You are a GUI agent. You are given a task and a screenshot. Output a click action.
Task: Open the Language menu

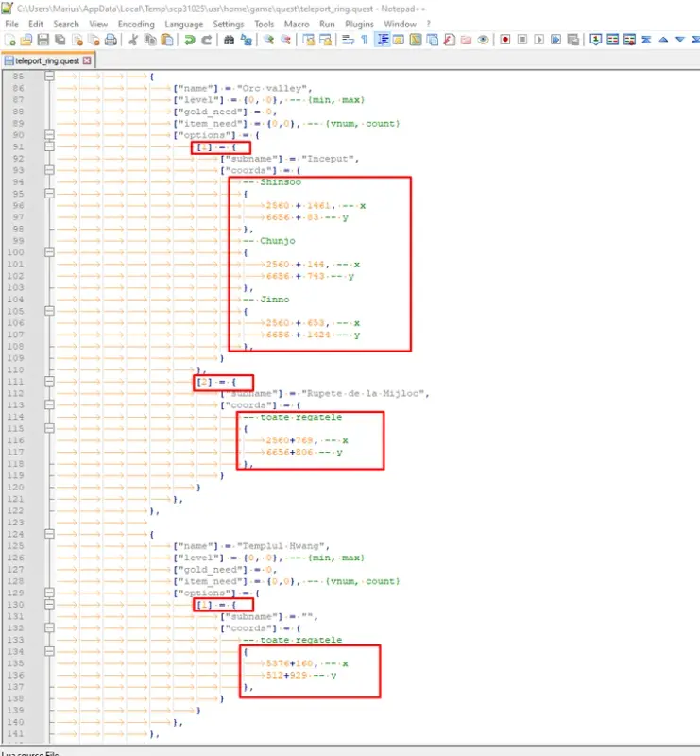coord(183,25)
